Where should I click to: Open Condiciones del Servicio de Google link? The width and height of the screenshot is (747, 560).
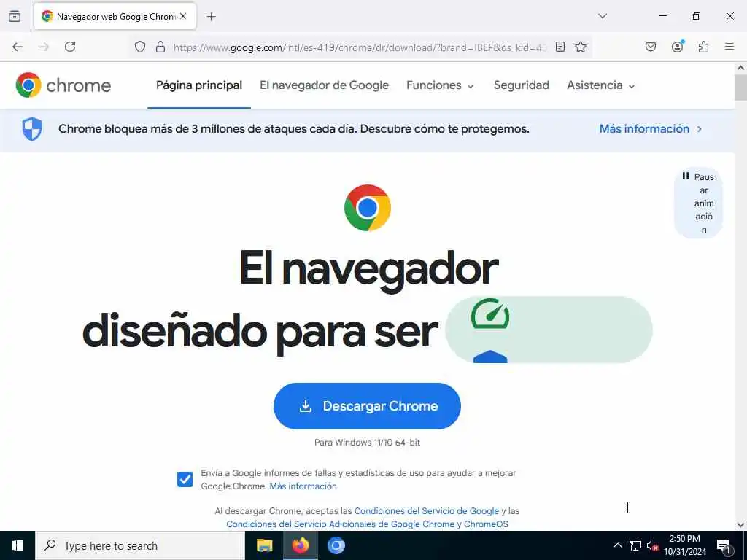coord(426,511)
